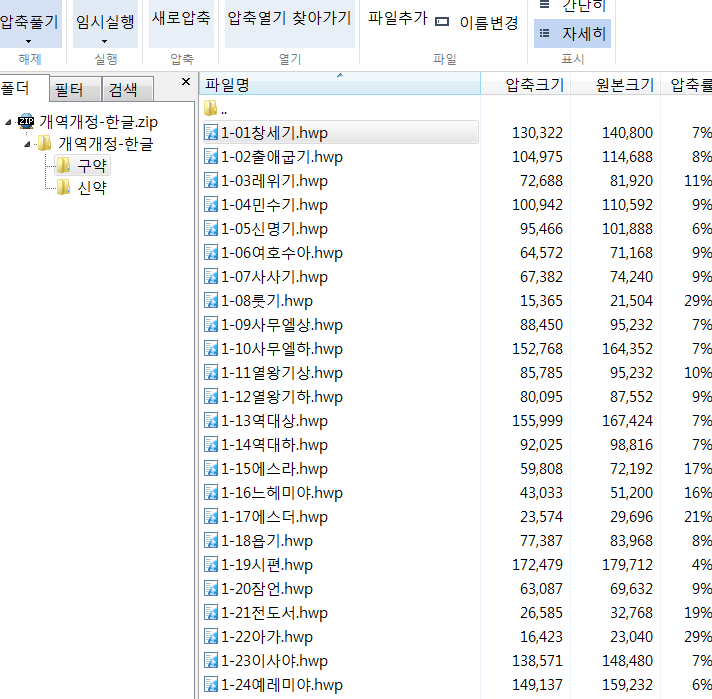Click the 이름변경 rename icon
Viewport: 712px width, 699px height.
(x=442, y=21)
